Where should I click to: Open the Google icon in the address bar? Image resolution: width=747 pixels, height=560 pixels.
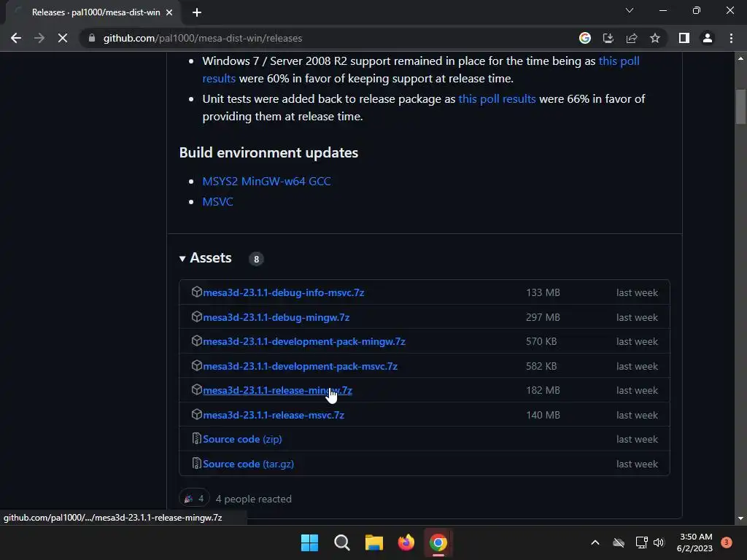pyautogui.click(x=585, y=38)
